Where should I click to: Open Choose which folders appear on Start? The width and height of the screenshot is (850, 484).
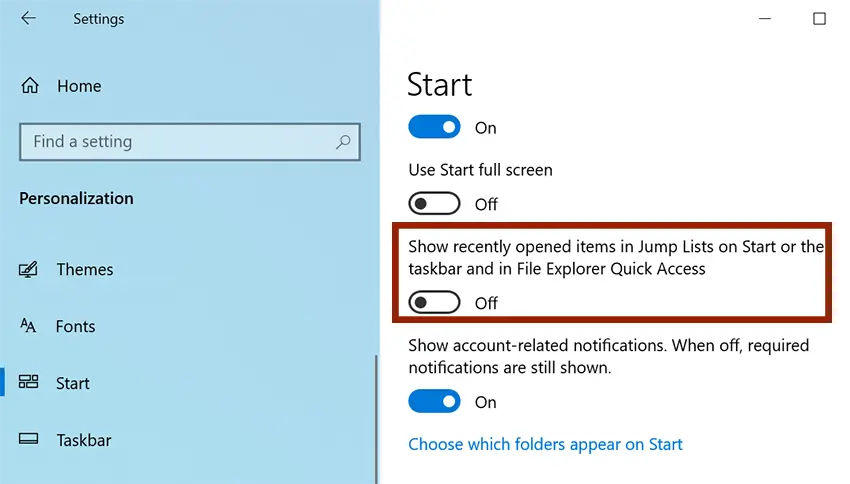coord(545,444)
